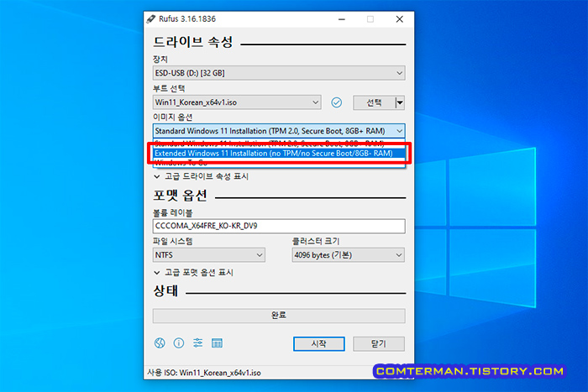Click the '사용 ISO: Win11_Korean_x64v1.iso' status text
The image size is (588, 392).
[x=204, y=373]
